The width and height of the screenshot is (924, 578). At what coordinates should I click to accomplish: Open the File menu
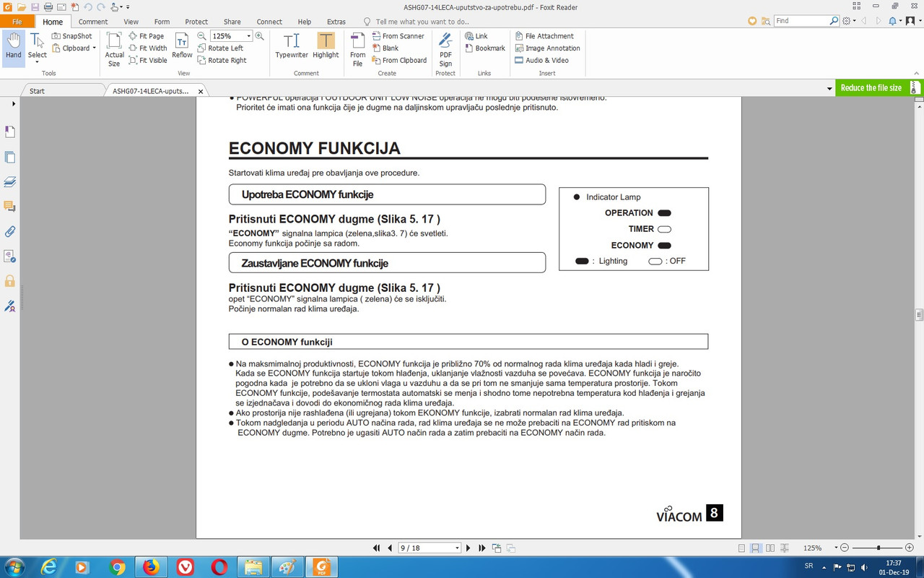coord(17,22)
